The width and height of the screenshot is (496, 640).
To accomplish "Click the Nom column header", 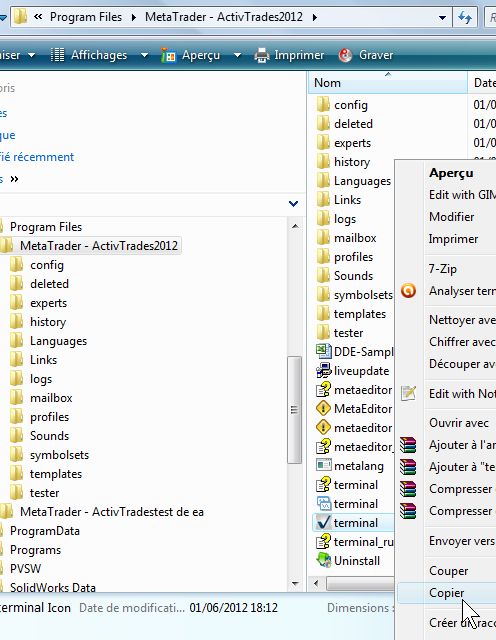I will point(388,83).
